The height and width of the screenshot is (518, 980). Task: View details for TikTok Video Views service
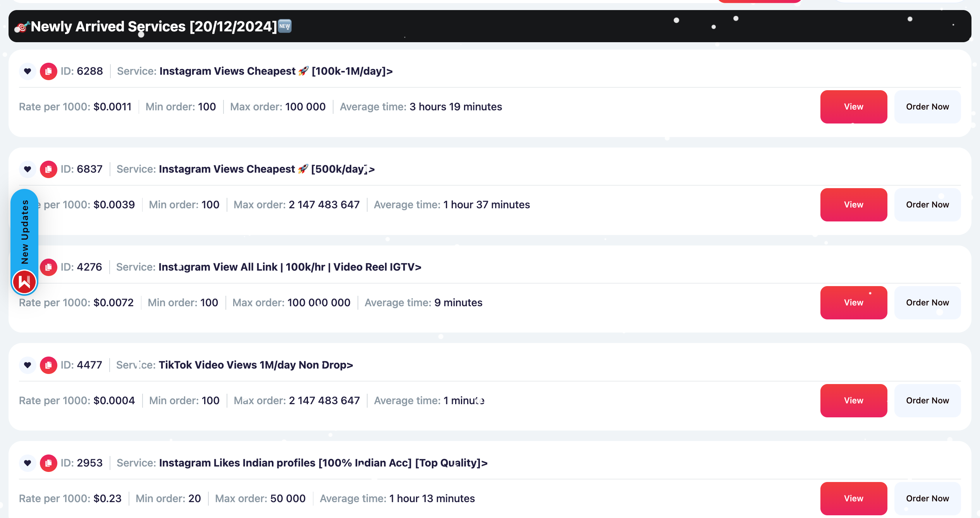[x=854, y=401]
